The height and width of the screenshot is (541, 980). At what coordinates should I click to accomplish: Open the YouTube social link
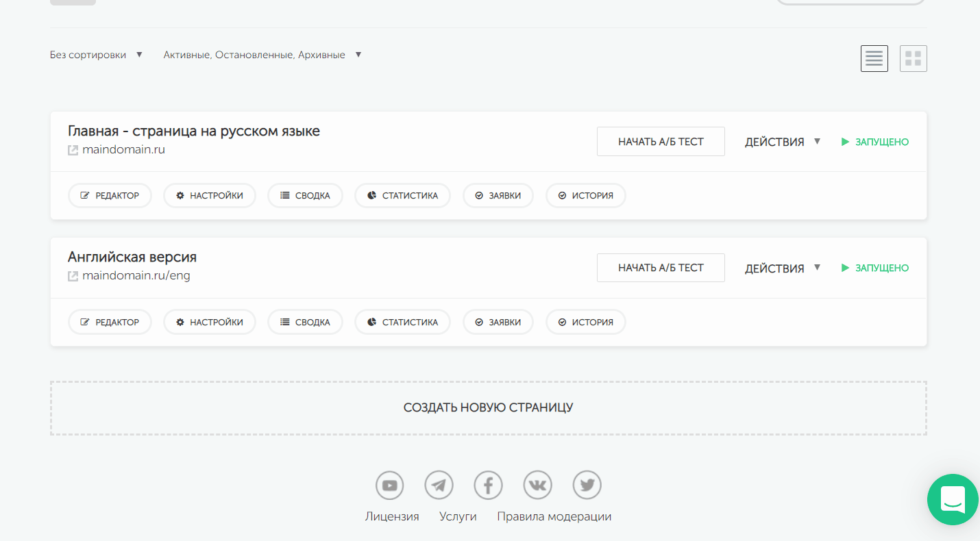(x=390, y=486)
